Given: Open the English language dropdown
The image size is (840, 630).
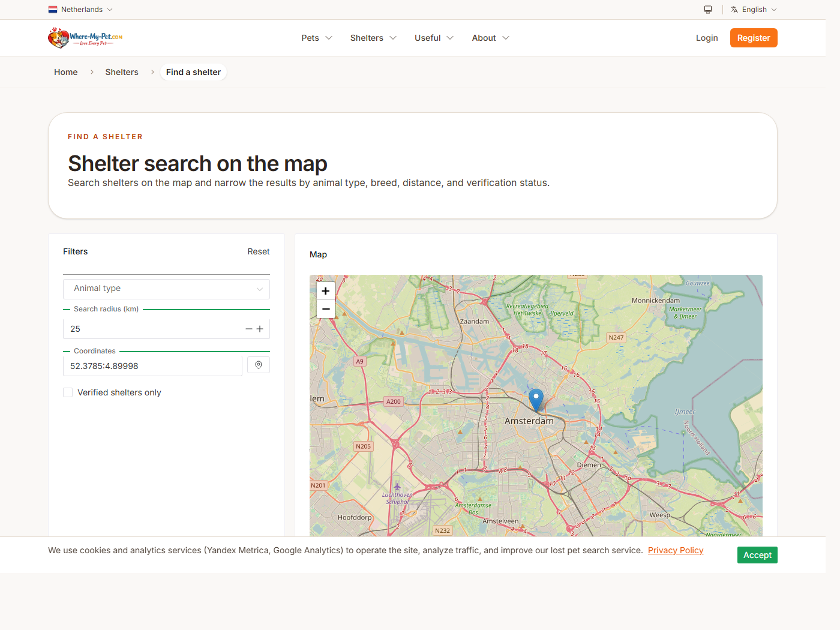Looking at the screenshot, I should (x=754, y=10).
